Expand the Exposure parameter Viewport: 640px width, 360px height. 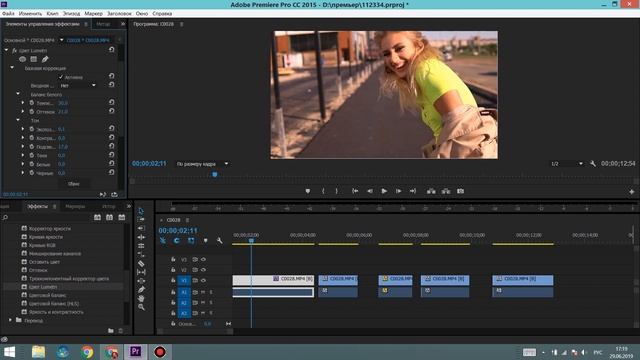tap(23, 129)
